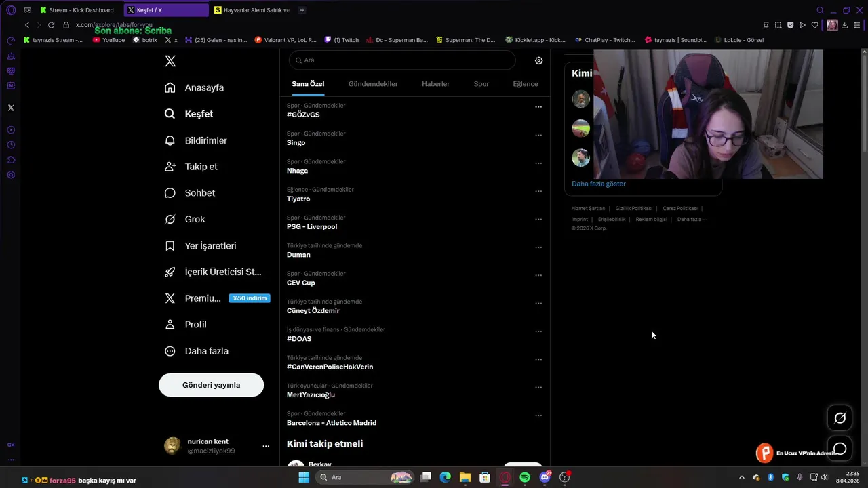
Task: Open browser downloads icon
Action: click(845, 25)
